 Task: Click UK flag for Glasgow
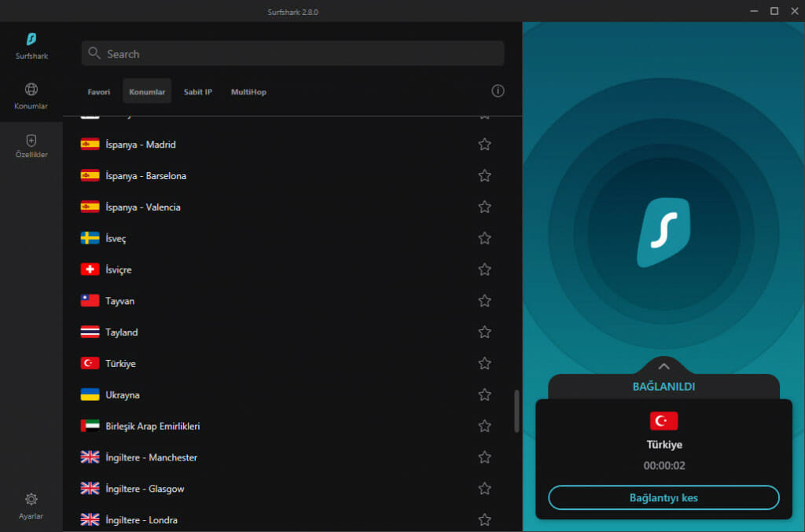[x=90, y=489]
